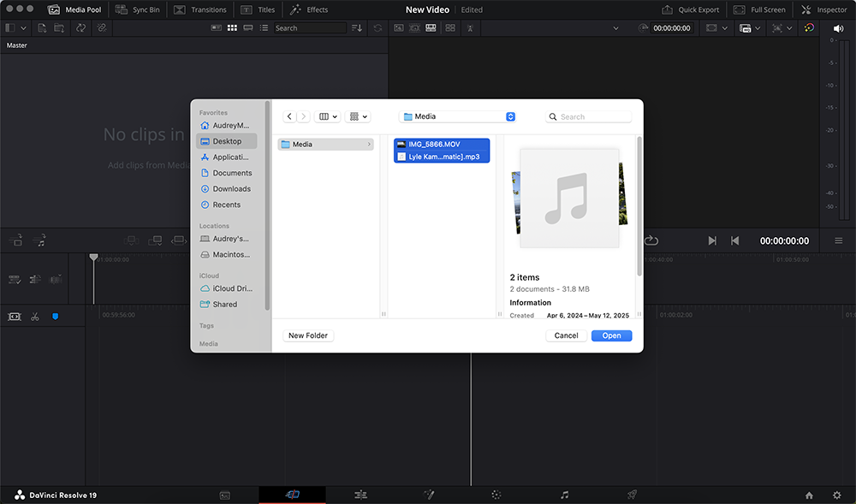Open the Media location dropdown in the dialog
Image resolution: width=856 pixels, height=504 pixels.
(x=458, y=116)
